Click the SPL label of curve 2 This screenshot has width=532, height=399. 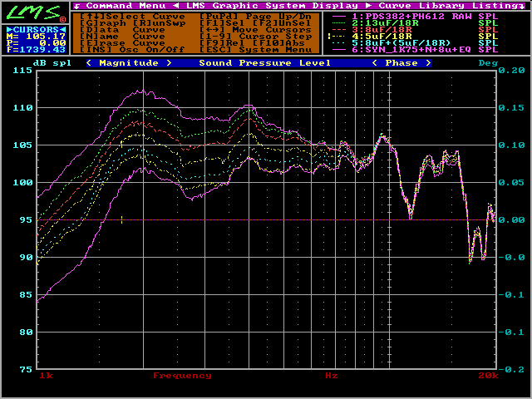pyautogui.click(x=488, y=23)
